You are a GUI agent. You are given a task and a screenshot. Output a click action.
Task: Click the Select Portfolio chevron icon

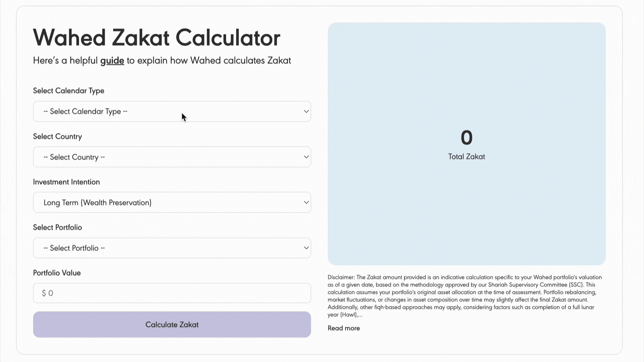point(306,248)
